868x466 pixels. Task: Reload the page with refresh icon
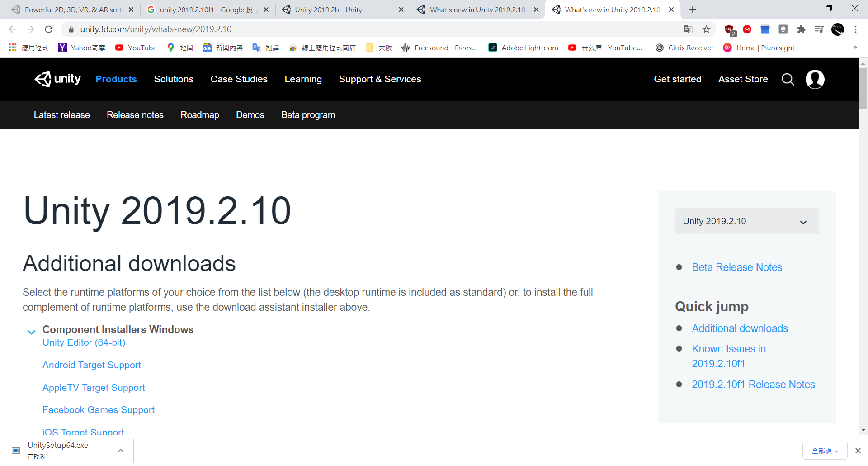[49, 29]
